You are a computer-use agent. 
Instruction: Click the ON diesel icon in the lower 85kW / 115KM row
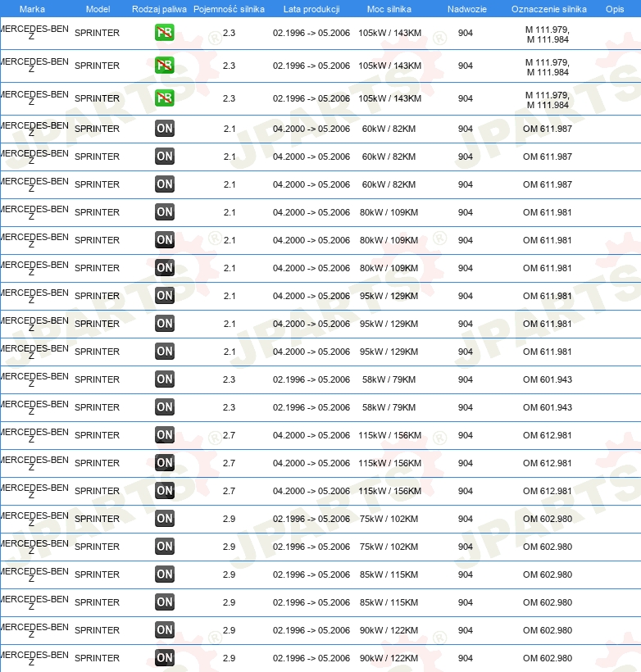coord(165,602)
